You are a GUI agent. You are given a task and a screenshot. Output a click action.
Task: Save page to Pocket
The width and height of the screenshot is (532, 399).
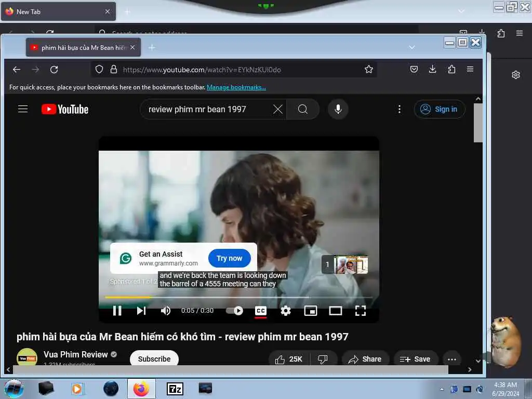pyautogui.click(x=414, y=69)
